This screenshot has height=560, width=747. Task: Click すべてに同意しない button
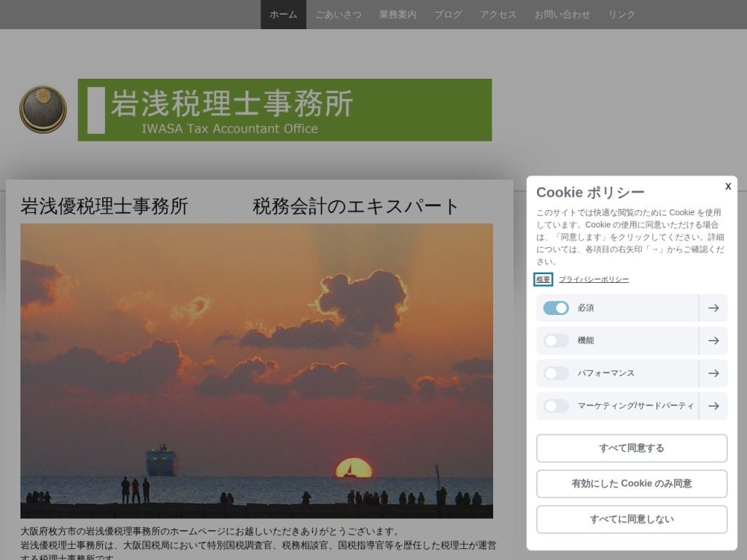click(x=632, y=519)
